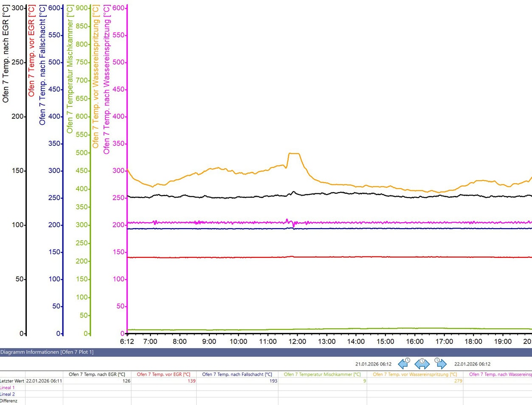Select the 'Differenz' row
This screenshot has width=532, height=405.
coord(266,401)
